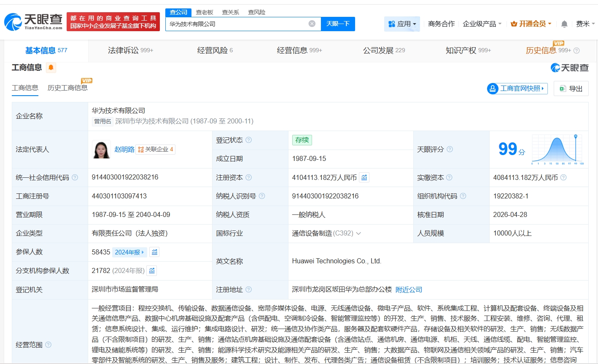Click the red 都在用的商业查询工具 banner
The image size is (598, 364).
[x=113, y=22]
